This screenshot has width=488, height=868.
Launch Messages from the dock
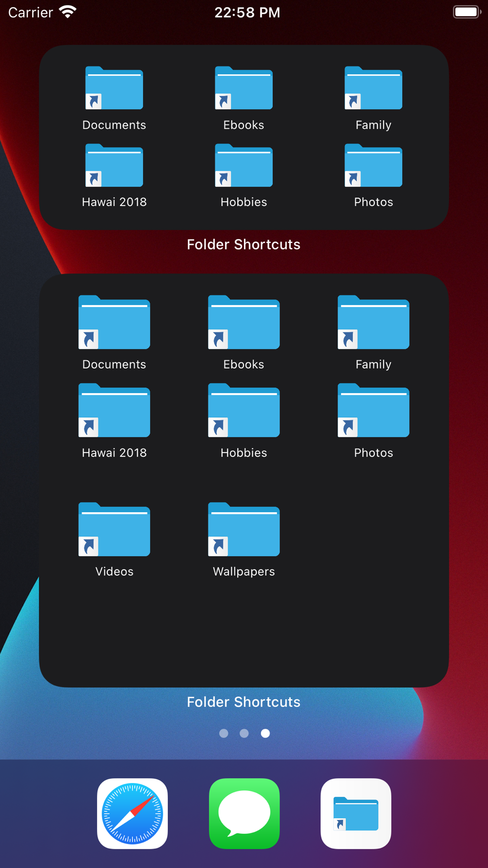244,813
